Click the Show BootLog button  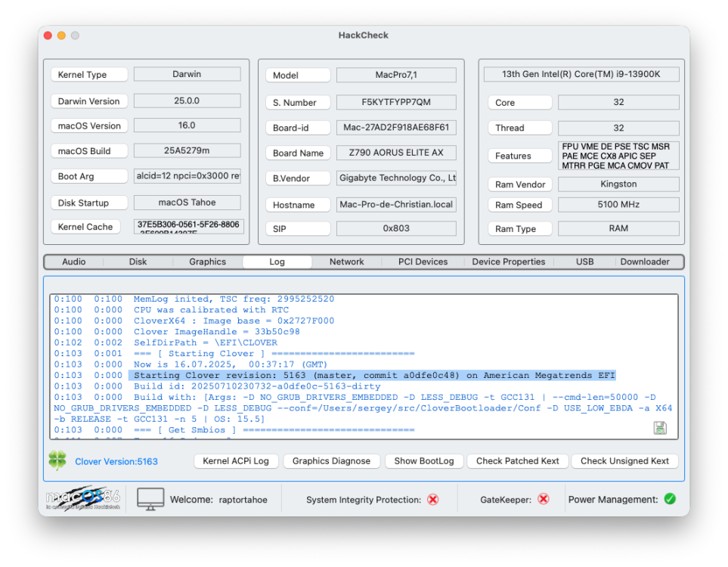[x=424, y=461]
